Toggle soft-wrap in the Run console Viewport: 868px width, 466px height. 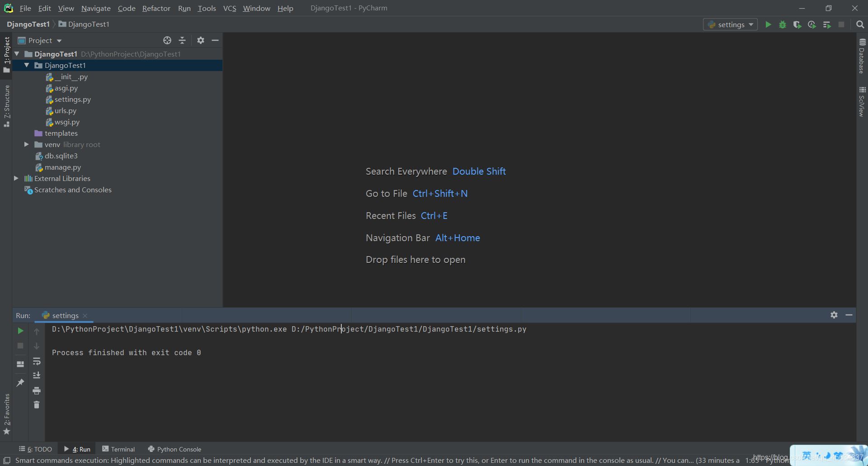point(37,361)
